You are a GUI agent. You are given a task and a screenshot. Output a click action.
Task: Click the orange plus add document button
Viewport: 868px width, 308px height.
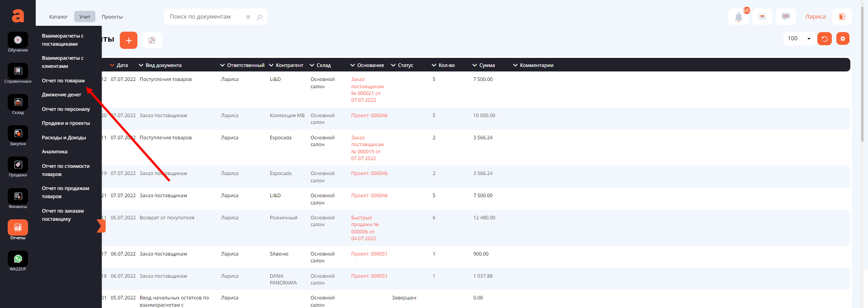128,40
